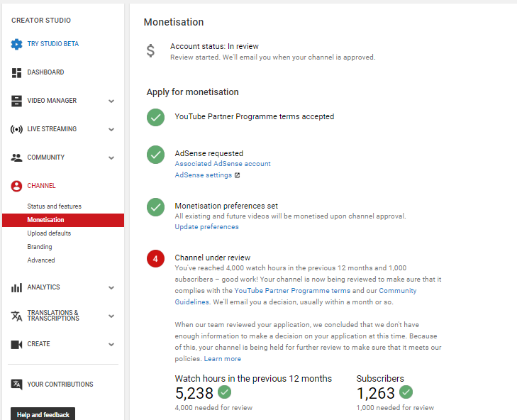The height and width of the screenshot is (420, 517).
Task: Open the Associated AdSense account link
Action: [223, 164]
